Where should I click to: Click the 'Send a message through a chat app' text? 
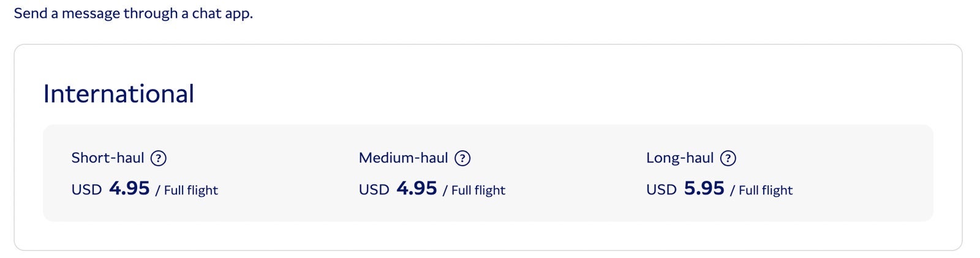(x=134, y=13)
